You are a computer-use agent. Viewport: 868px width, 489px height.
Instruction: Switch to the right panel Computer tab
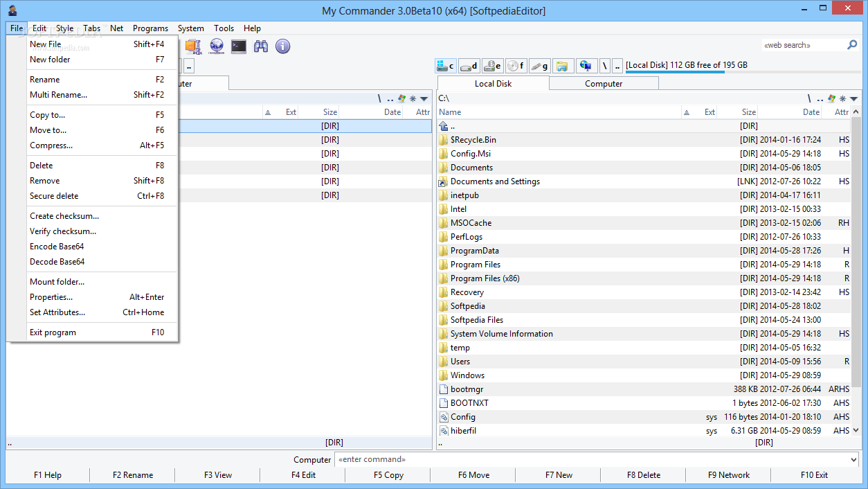coord(604,83)
